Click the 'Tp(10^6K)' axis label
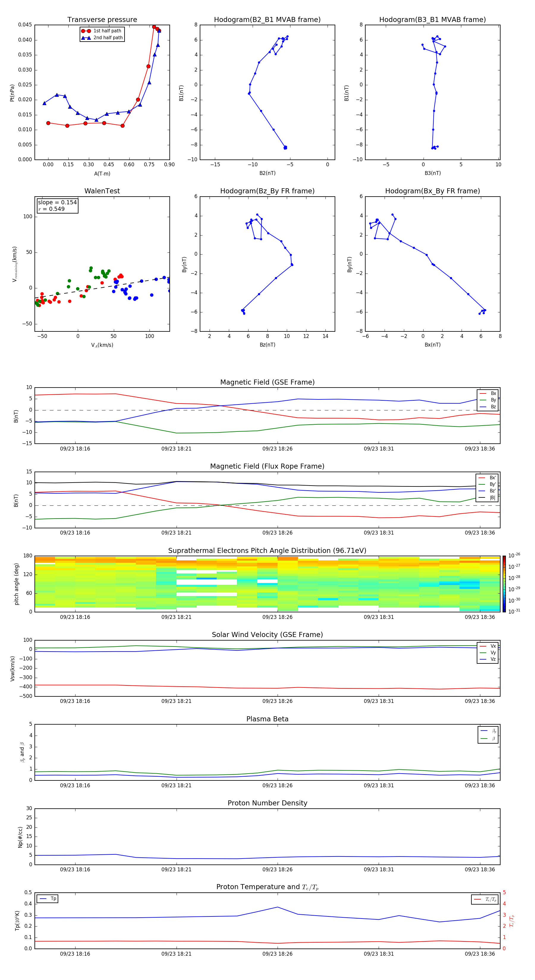This screenshot has height=980, width=535. tap(17, 921)
